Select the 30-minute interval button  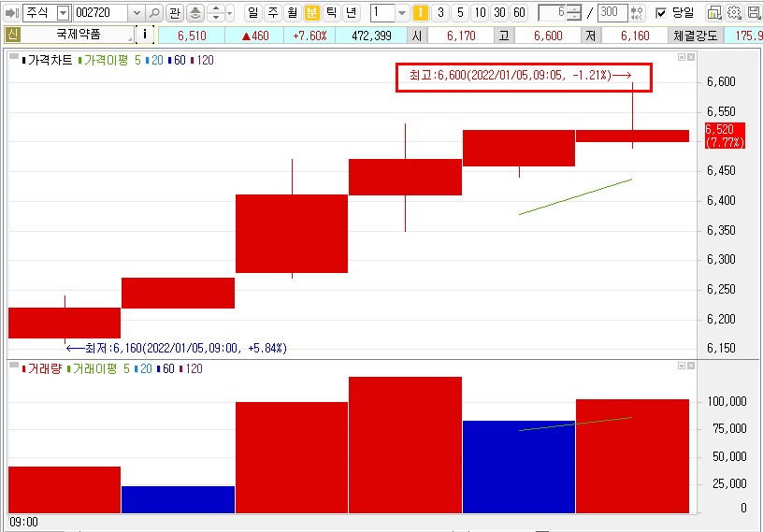pos(499,13)
